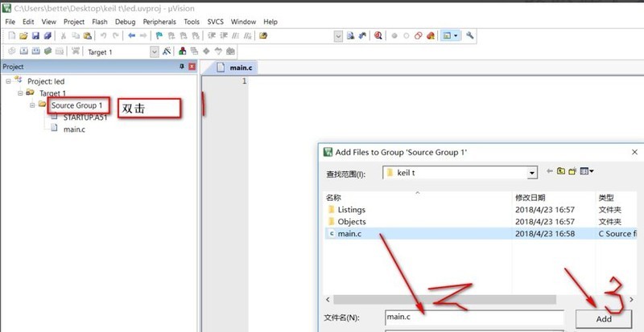The height and width of the screenshot is (332, 644).
Task: Select main.c in the file list
Action: pyautogui.click(x=349, y=233)
